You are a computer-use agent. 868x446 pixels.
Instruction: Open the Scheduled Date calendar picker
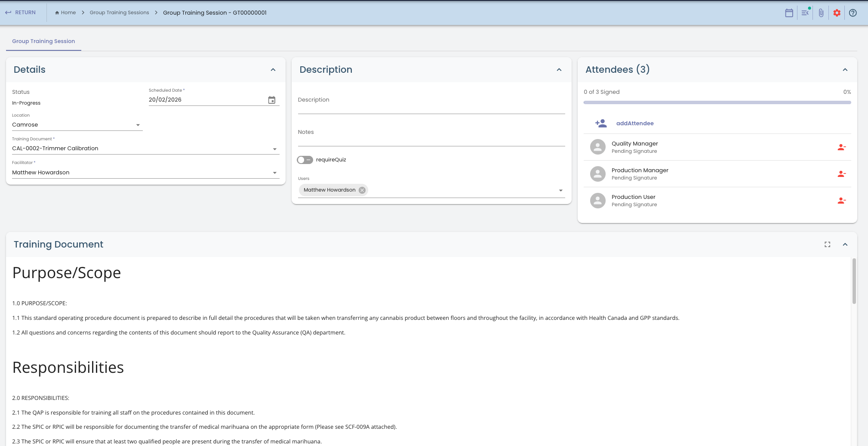(272, 100)
